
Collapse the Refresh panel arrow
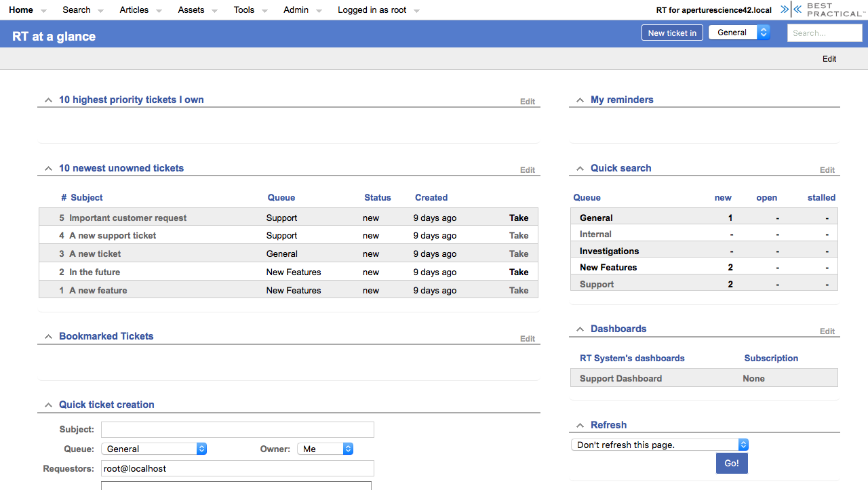(580, 425)
